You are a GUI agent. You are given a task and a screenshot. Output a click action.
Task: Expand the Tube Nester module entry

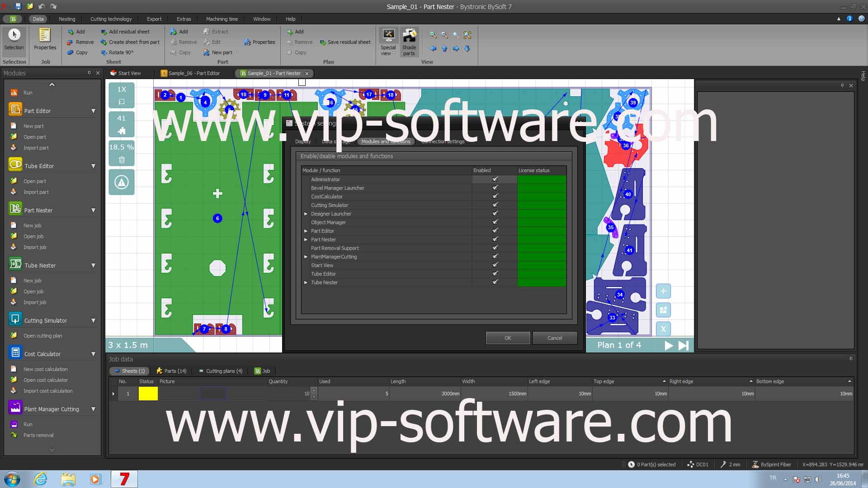(306, 282)
